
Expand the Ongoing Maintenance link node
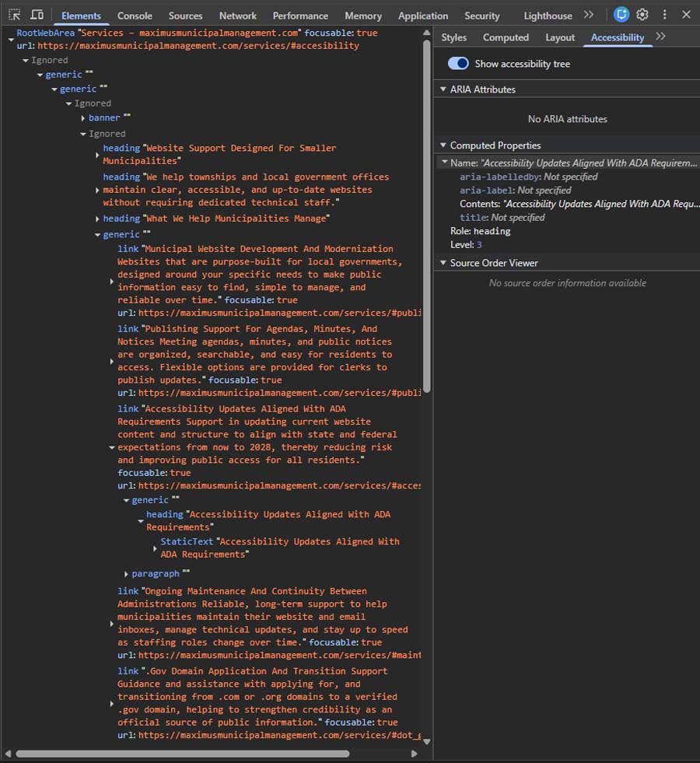point(112,623)
